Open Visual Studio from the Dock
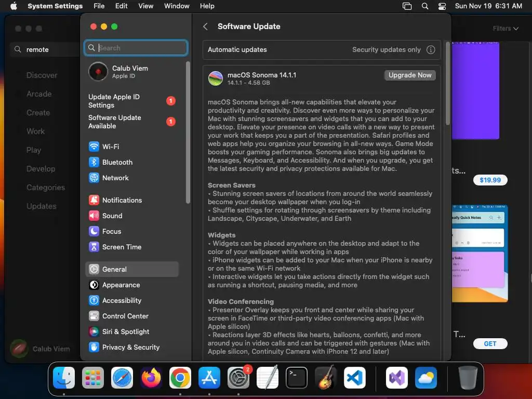 coord(396,378)
